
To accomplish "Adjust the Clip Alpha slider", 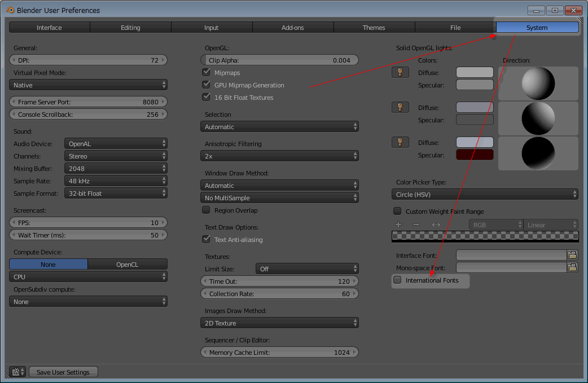I will pos(279,60).
